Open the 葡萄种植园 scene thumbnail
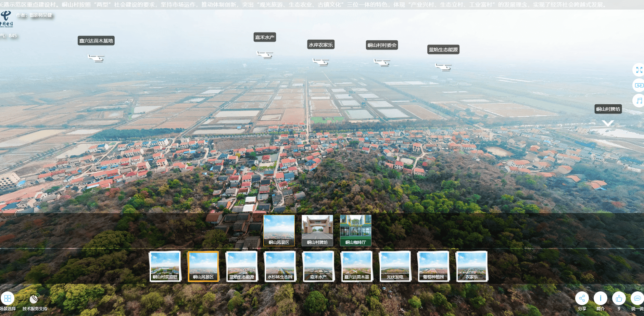Viewport: 644px width, 316px height. [433, 266]
